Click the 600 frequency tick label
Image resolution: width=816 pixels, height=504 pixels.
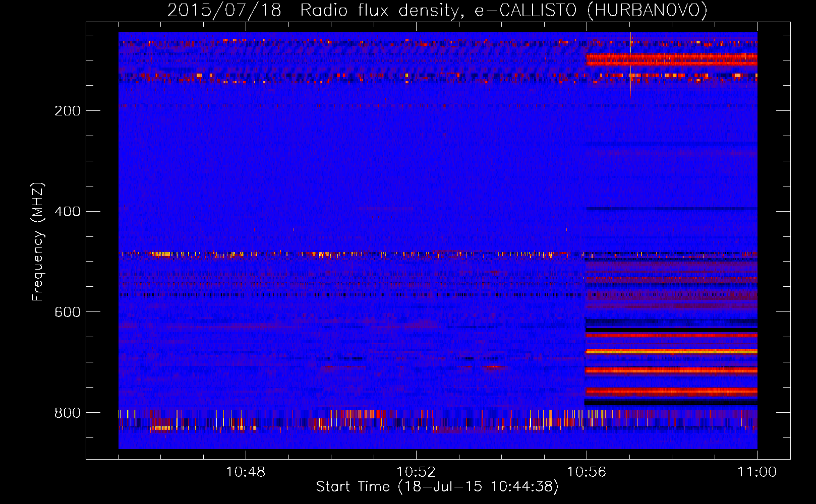(x=68, y=312)
